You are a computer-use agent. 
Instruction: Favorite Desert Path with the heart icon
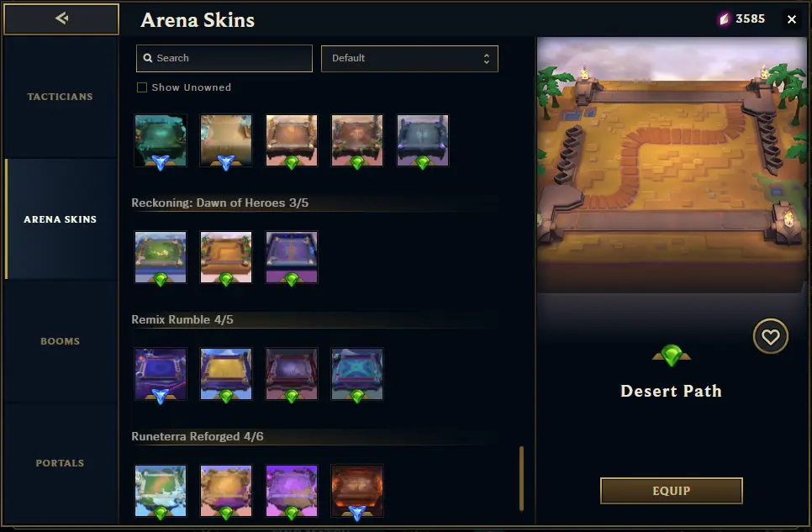[x=770, y=337]
